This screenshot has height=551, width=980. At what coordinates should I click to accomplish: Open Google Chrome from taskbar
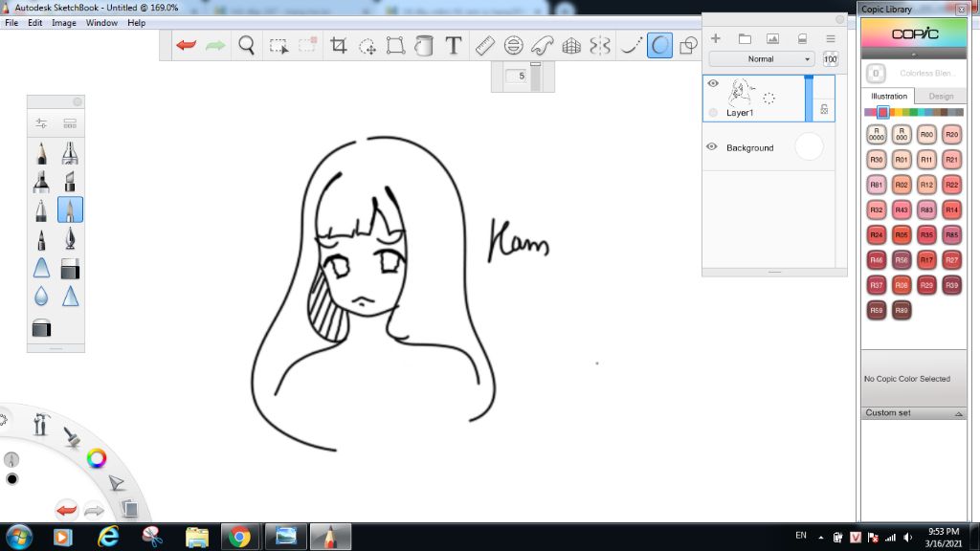click(239, 537)
